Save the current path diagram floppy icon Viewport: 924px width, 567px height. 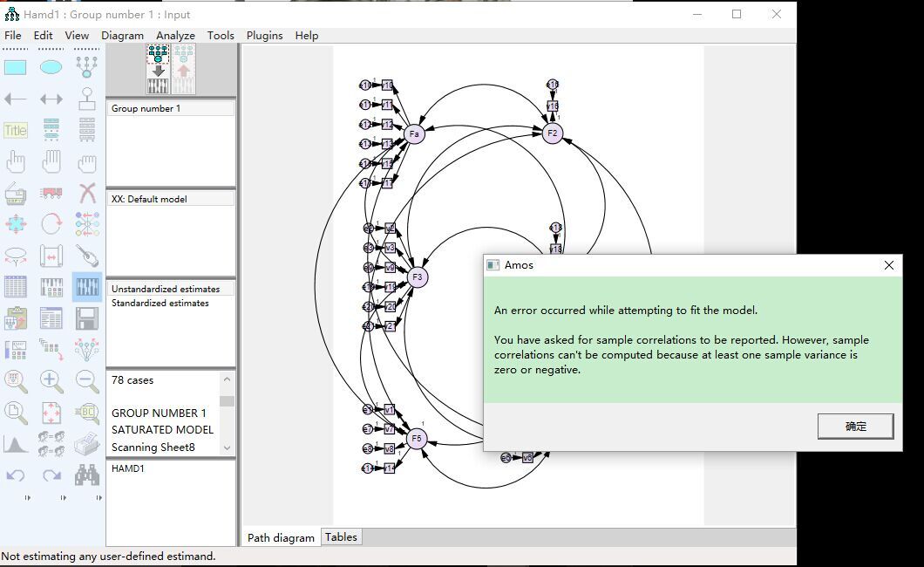[87, 318]
